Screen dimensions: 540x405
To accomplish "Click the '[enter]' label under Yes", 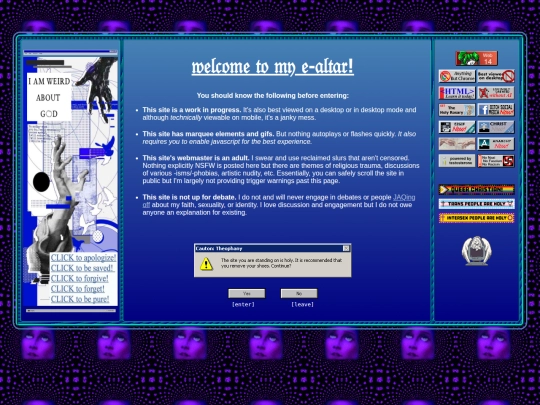I will point(243,304).
